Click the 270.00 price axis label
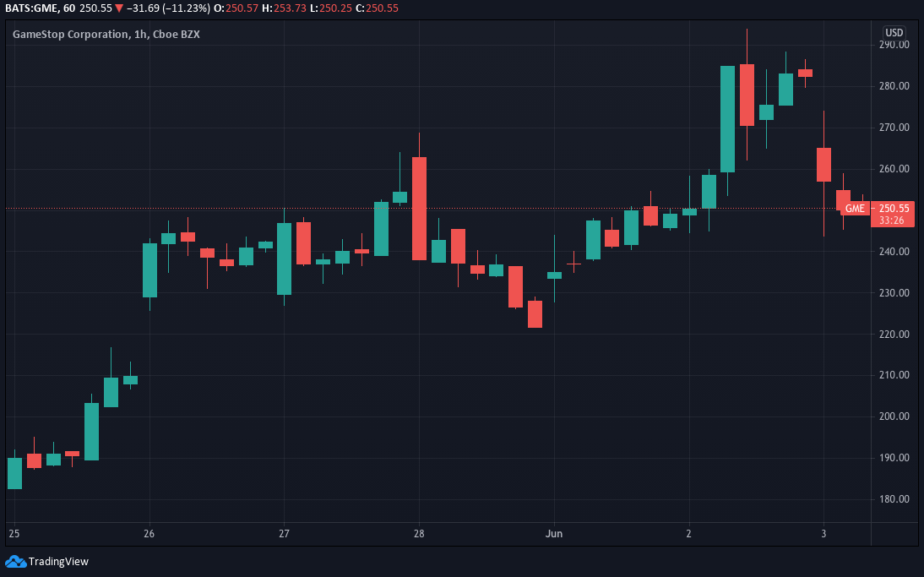This screenshot has height=577, width=924. 894,128
